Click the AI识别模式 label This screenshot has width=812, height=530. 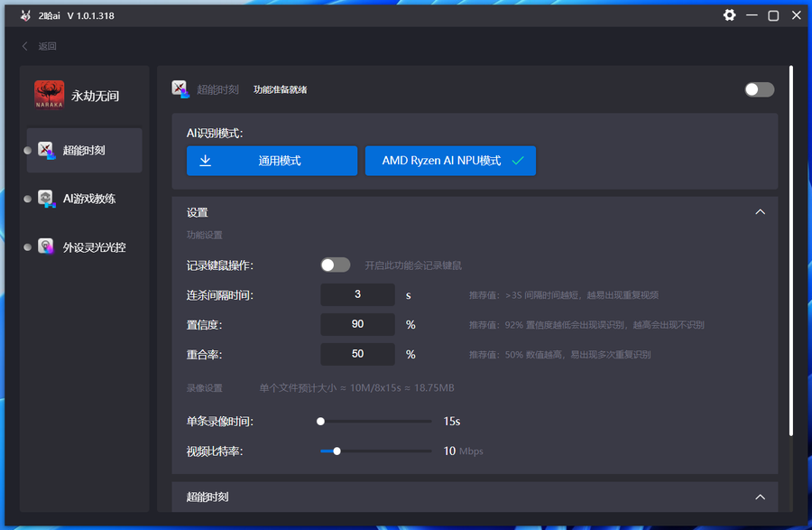(215, 133)
